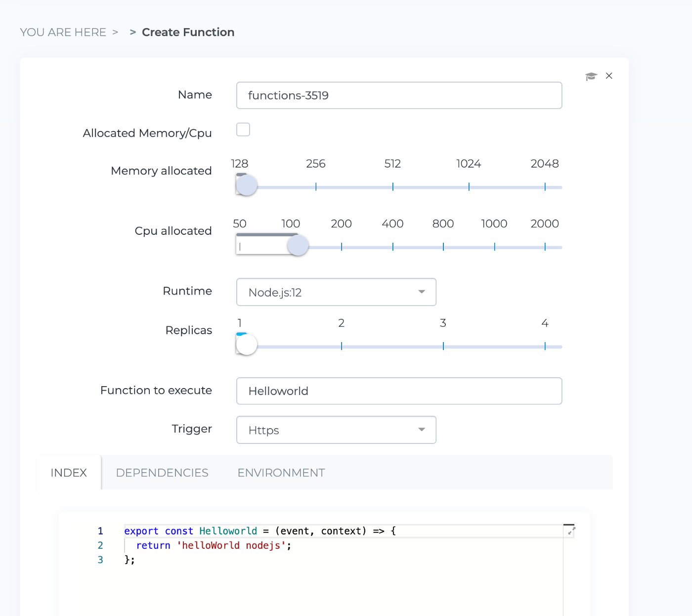Set memory slider to 256 tick
This screenshot has width=692, height=616.
pyautogui.click(x=316, y=187)
